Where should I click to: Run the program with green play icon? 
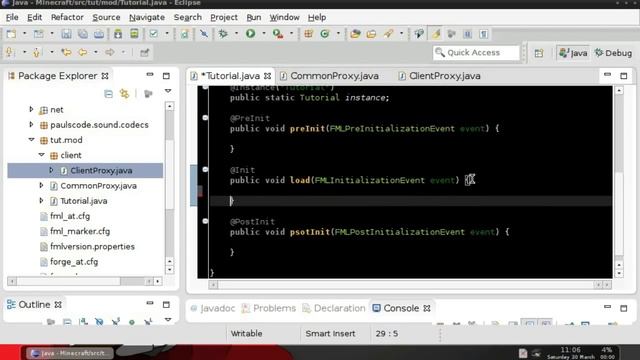click(x=250, y=34)
